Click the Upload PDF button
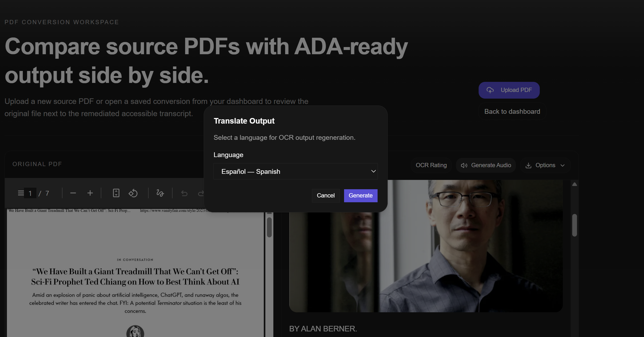 point(509,90)
